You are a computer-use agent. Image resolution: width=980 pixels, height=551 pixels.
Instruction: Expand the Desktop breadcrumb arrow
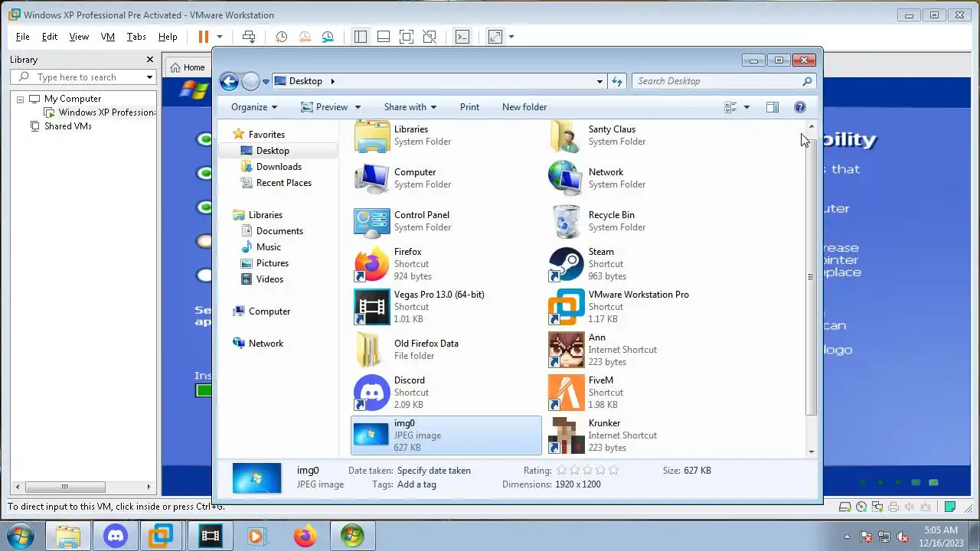[x=332, y=81]
